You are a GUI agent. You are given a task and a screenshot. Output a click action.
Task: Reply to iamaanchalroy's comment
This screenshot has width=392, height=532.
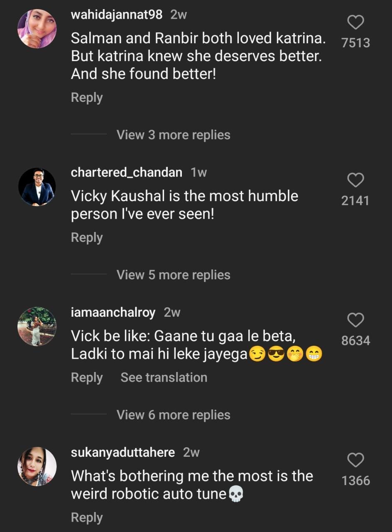point(87,377)
